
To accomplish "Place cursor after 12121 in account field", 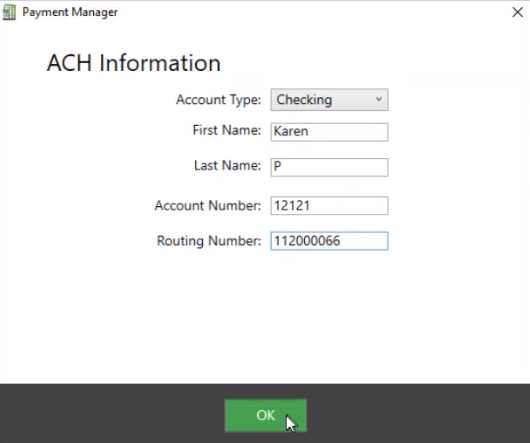I will pos(311,205).
